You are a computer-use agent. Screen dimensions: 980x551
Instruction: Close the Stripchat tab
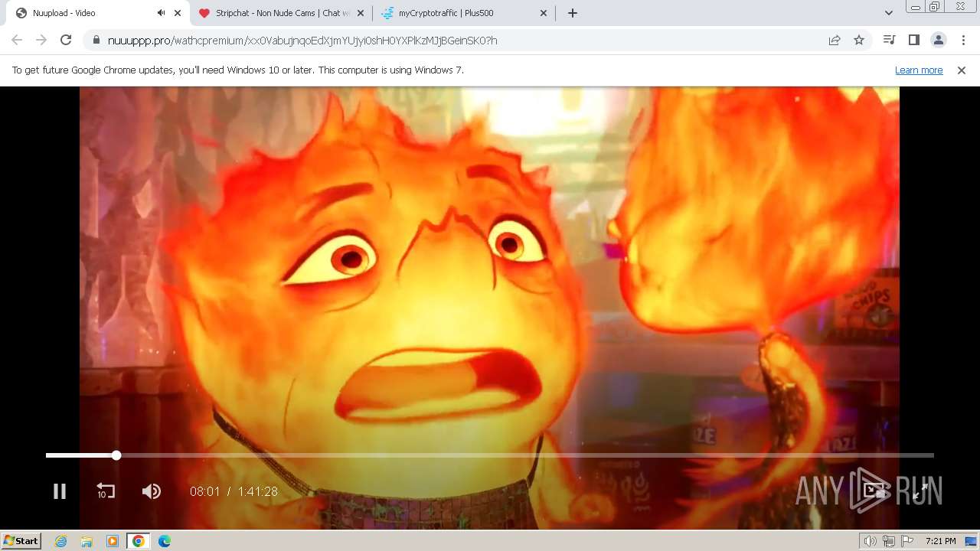(361, 13)
